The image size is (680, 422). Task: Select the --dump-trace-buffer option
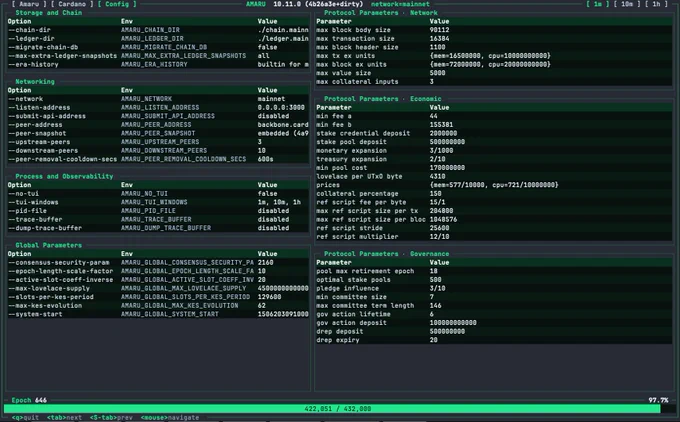(x=45, y=228)
